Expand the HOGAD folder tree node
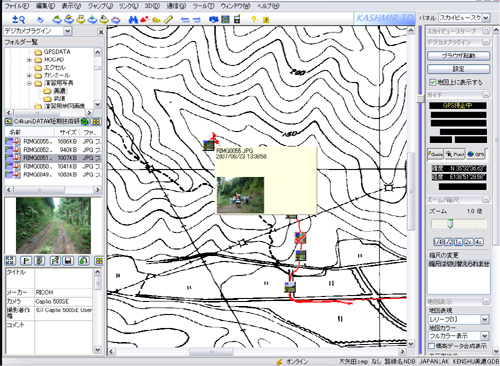Image resolution: width=500 pixels, height=366 pixels. (29, 60)
